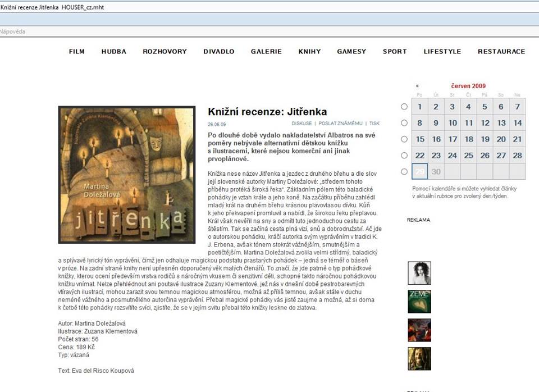Select the radio button for week 15–21

pos(404,139)
